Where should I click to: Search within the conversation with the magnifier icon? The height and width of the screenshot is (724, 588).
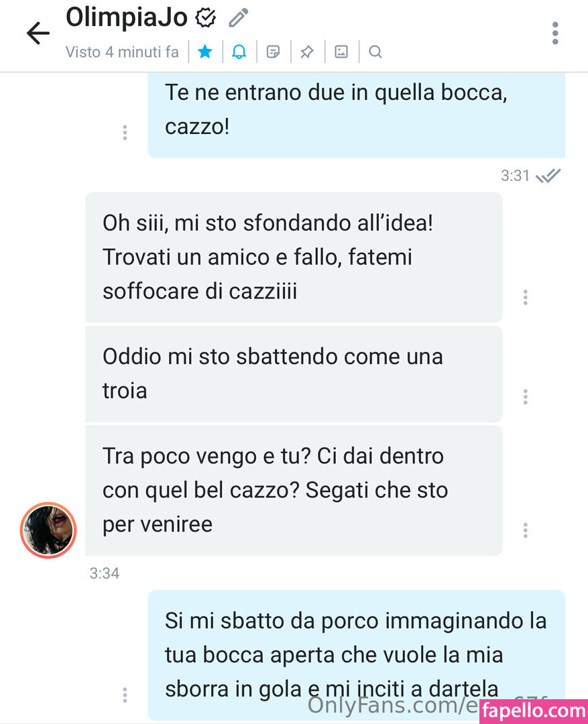[x=375, y=52]
